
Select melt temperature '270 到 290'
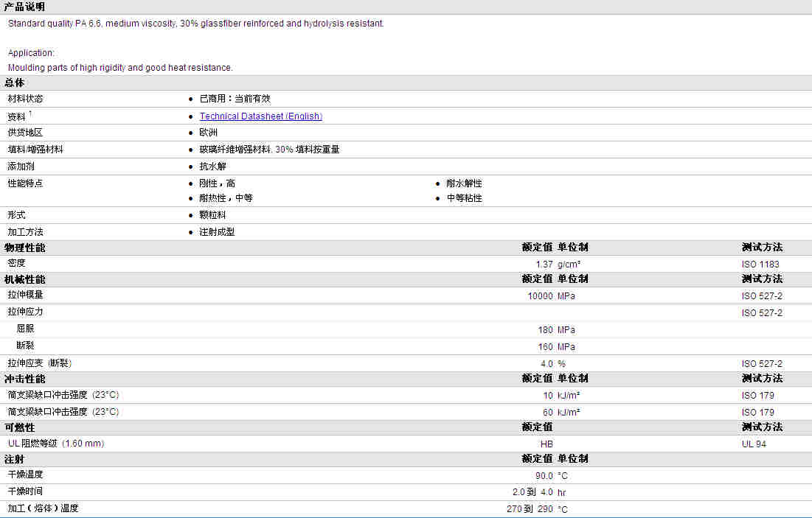[x=530, y=509]
